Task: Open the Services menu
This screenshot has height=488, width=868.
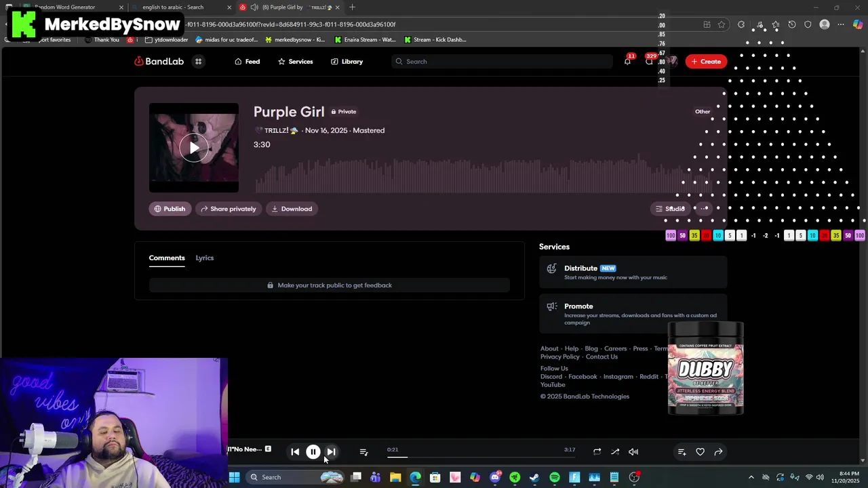Action: pos(296,62)
